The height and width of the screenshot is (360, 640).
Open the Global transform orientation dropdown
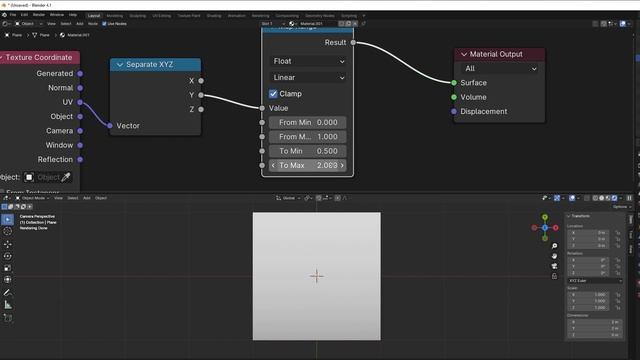click(288, 198)
